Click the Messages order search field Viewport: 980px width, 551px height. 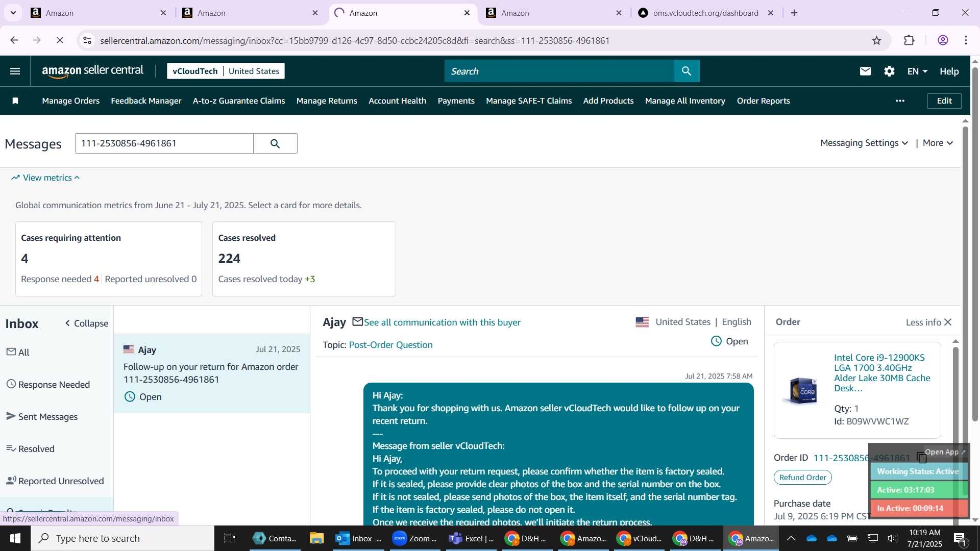pyautogui.click(x=164, y=143)
